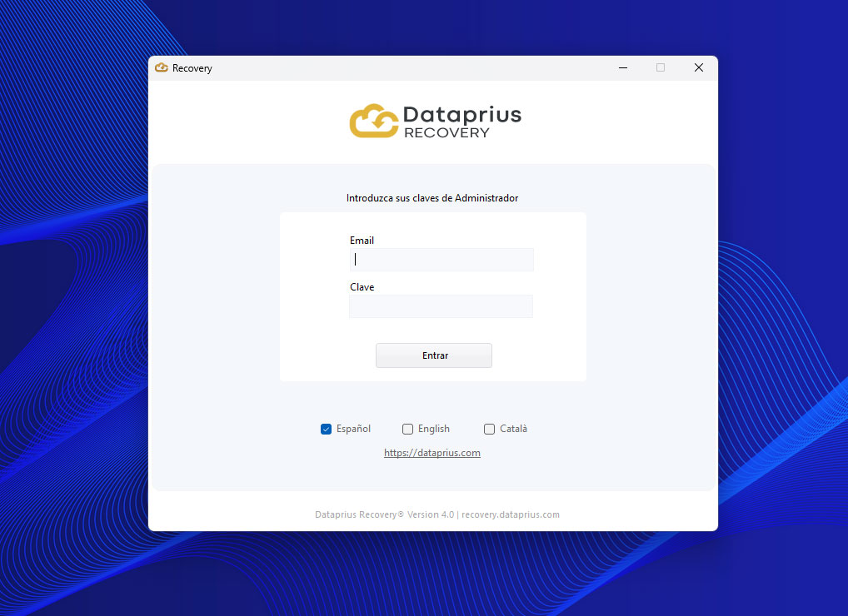Uncheck the Español language checkbox

click(x=326, y=429)
